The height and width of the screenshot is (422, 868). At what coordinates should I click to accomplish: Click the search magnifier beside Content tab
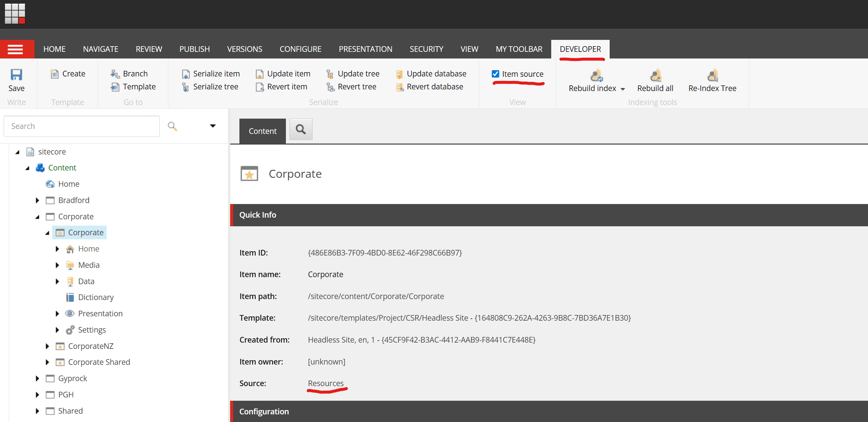(x=301, y=130)
